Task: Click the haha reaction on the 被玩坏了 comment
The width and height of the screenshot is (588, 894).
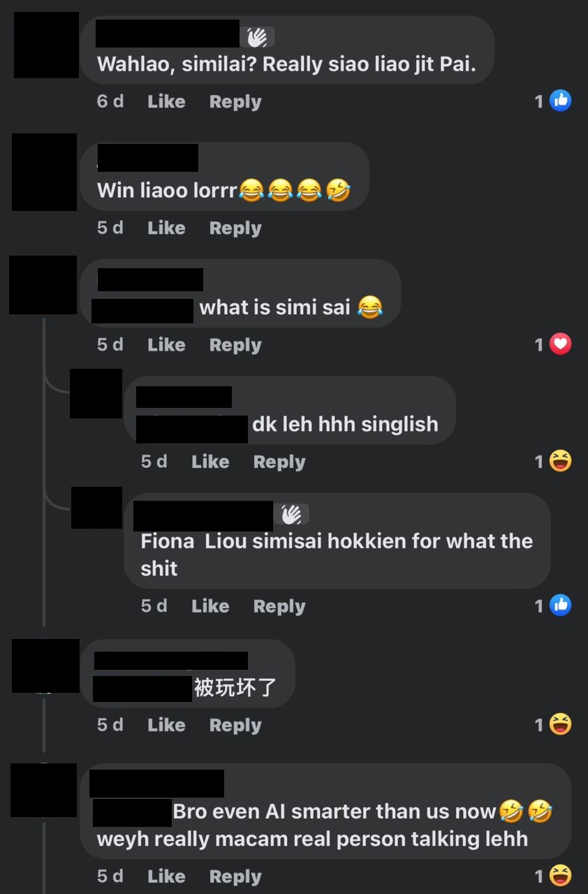Action: point(560,724)
